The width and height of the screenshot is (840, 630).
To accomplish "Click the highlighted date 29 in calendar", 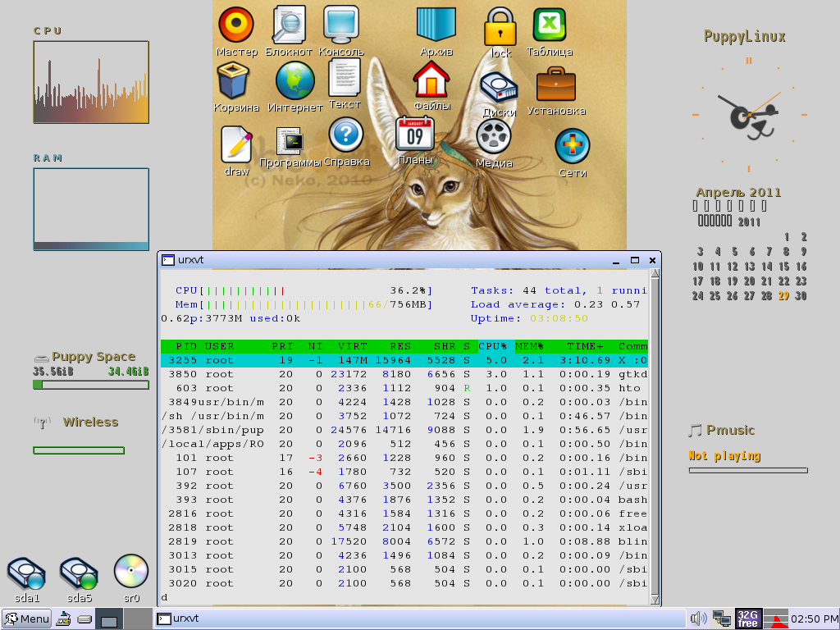I will (783, 295).
